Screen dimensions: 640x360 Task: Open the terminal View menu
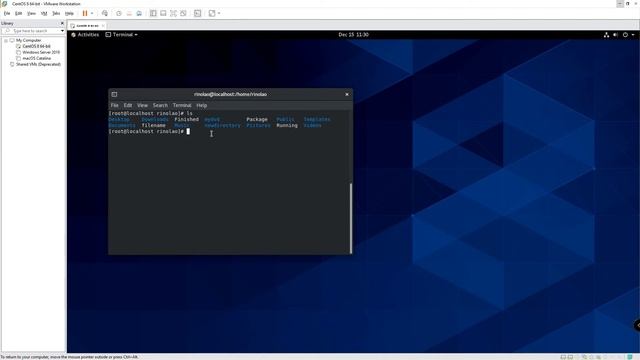point(142,105)
